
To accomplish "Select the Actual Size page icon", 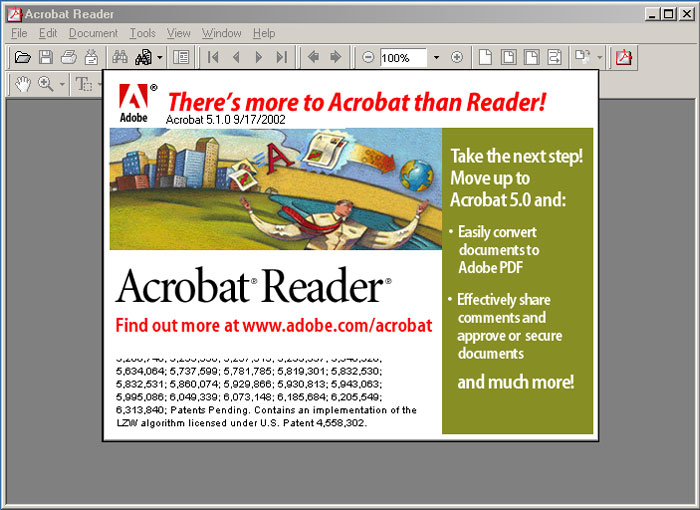I will [485, 57].
